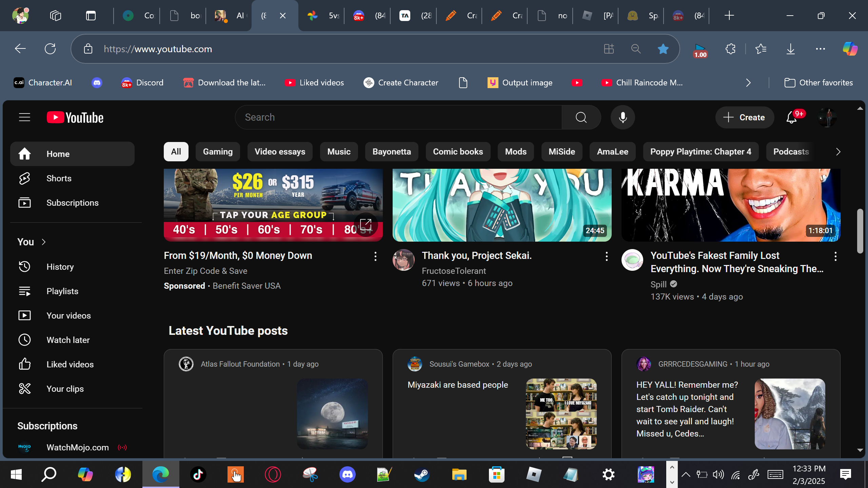
Task: Open Playlists in sidebar
Action: 72,291
